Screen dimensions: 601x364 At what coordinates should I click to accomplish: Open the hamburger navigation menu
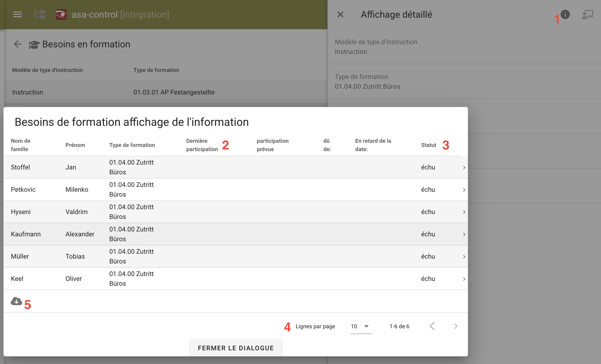tap(18, 15)
